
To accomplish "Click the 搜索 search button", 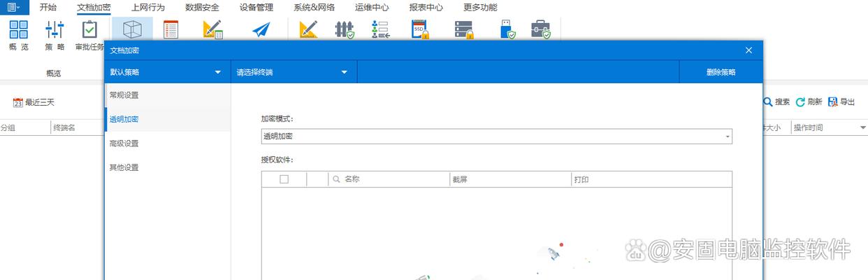I will click(x=776, y=101).
